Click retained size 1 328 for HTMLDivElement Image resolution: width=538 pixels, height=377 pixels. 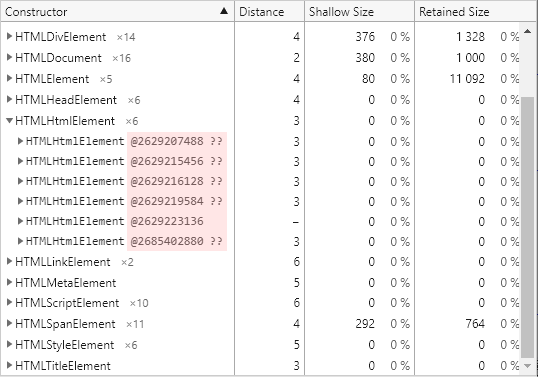point(470,37)
